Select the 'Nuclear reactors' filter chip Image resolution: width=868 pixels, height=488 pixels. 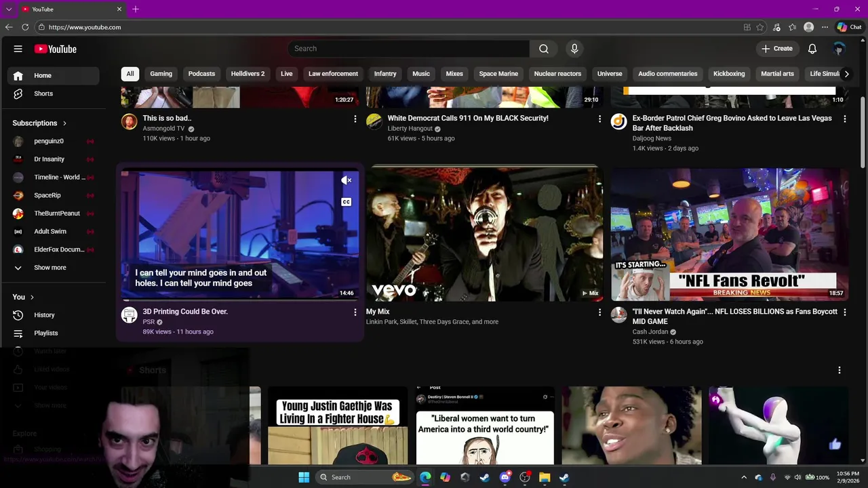[557, 74]
